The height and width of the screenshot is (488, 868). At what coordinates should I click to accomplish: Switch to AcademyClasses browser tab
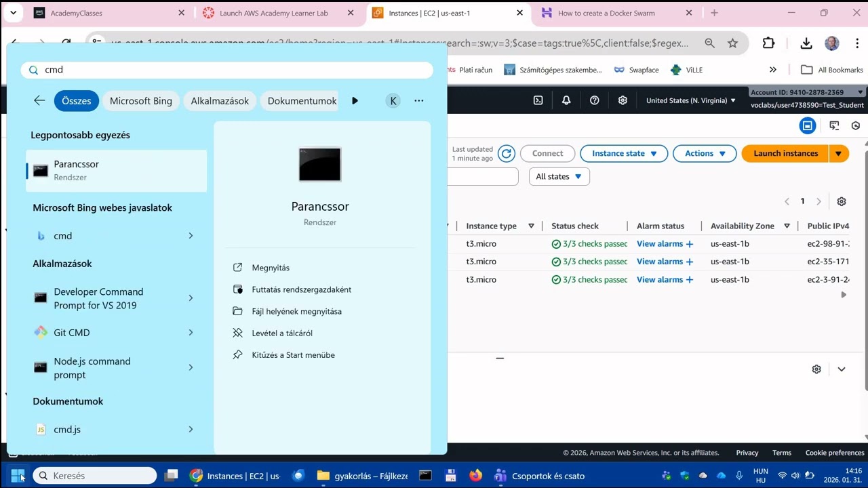[x=108, y=13]
